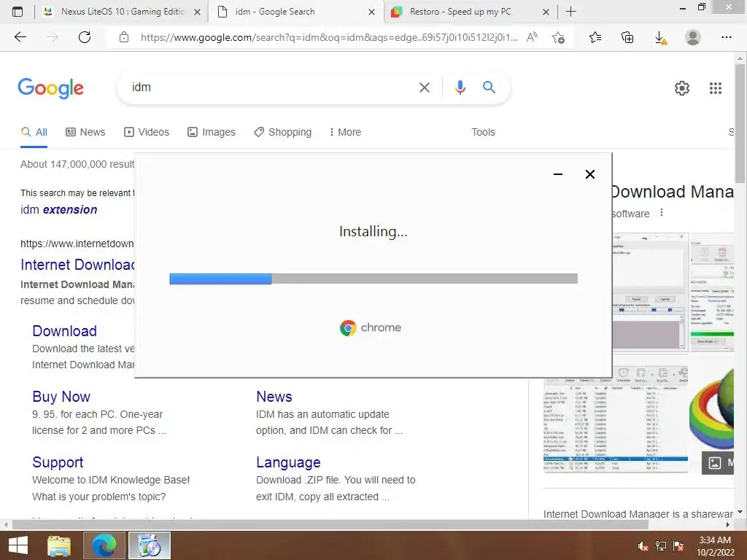The width and height of the screenshot is (747, 560).
Task: Select the Shopping search filter
Action: (282, 132)
